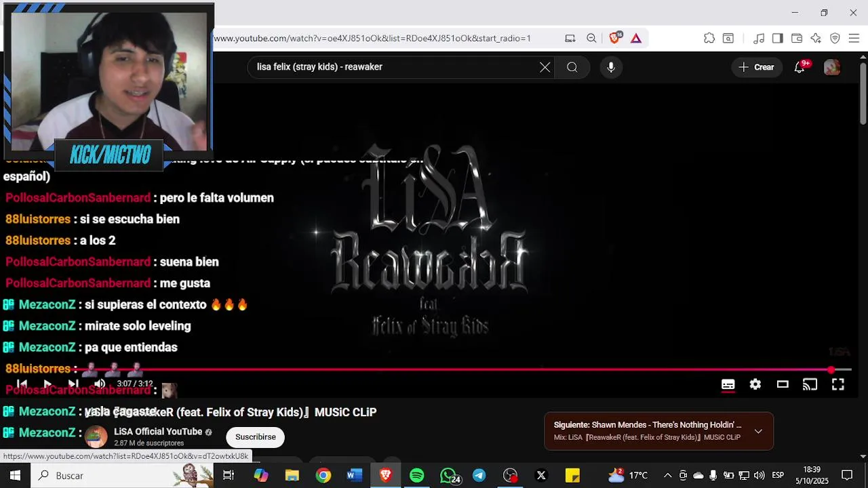868x488 pixels.
Task: Skip to next video in player
Action: point(73,384)
